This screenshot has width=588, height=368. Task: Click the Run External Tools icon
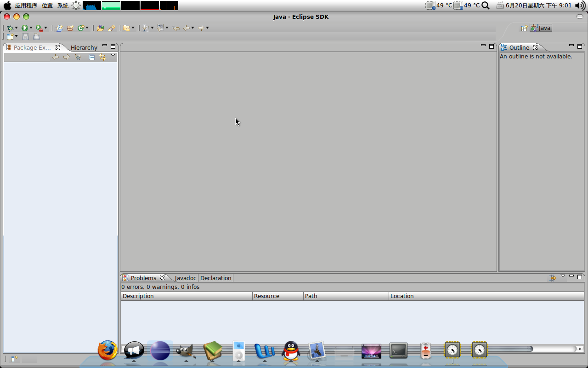click(x=39, y=28)
